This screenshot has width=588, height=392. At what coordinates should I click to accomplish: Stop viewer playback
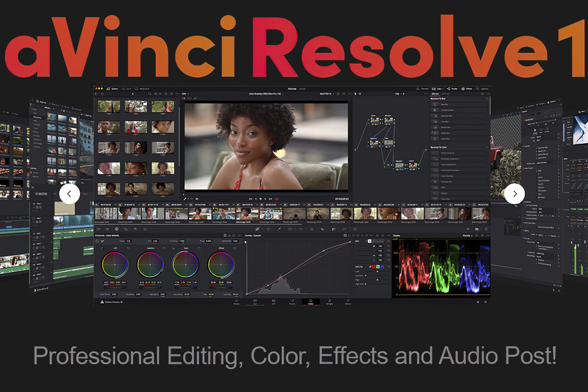261,199
